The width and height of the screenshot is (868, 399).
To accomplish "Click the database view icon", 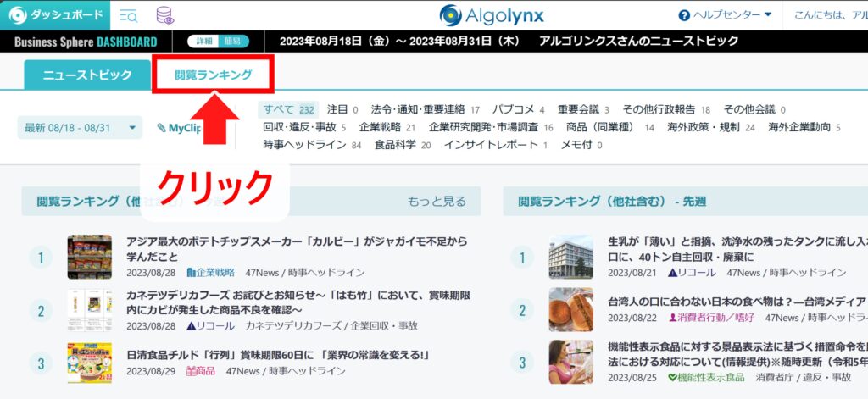I will (x=165, y=15).
